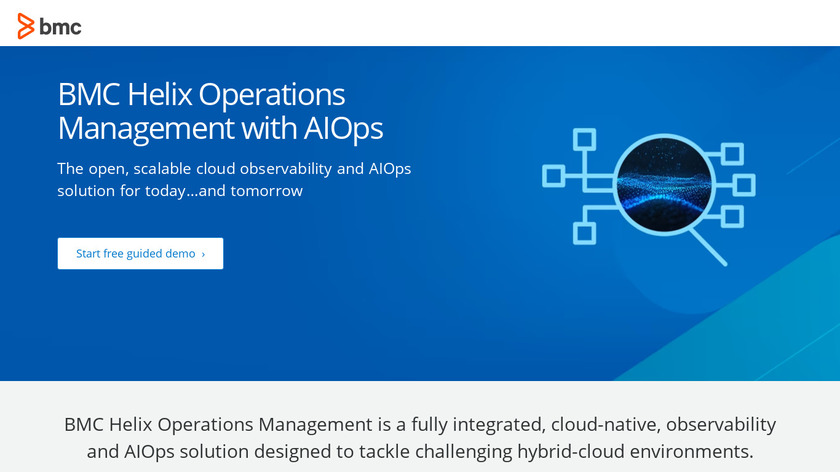Click the paragraph starting "BMC Helix Operations Management is"

point(420,438)
